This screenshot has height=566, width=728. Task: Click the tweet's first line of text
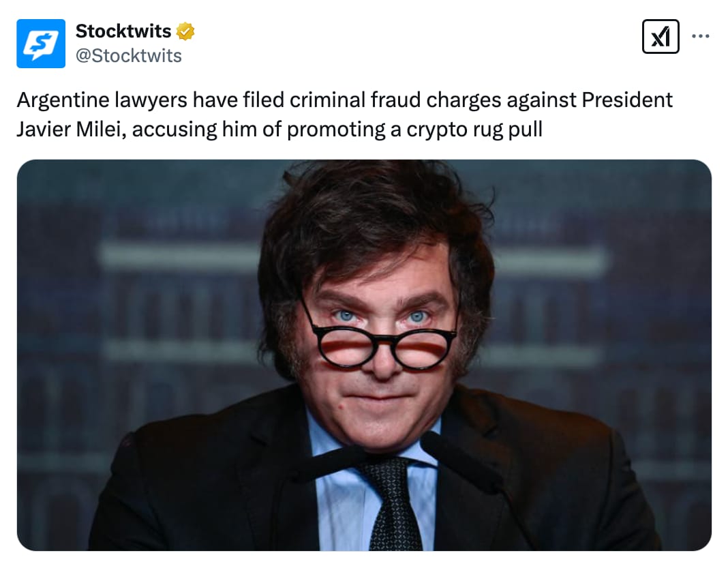click(x=344, y=100)
